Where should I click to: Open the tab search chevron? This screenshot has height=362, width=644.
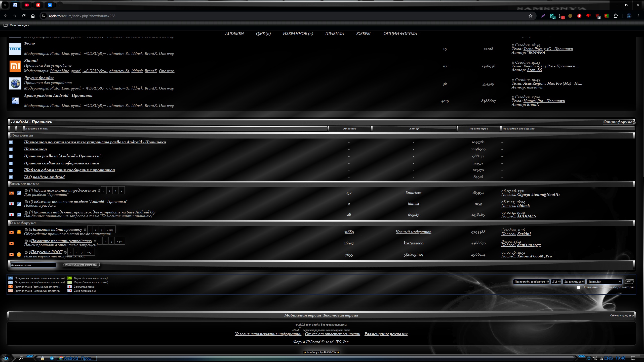5,5
